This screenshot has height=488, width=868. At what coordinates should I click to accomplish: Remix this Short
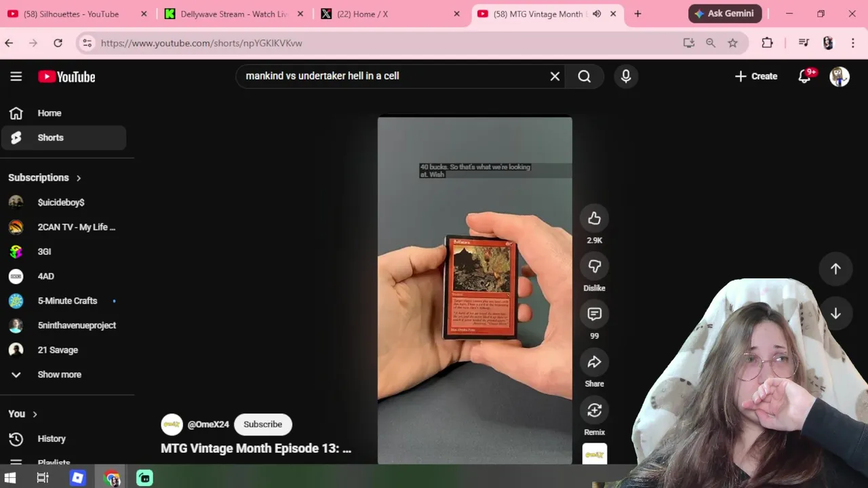[x=594, y=410]
